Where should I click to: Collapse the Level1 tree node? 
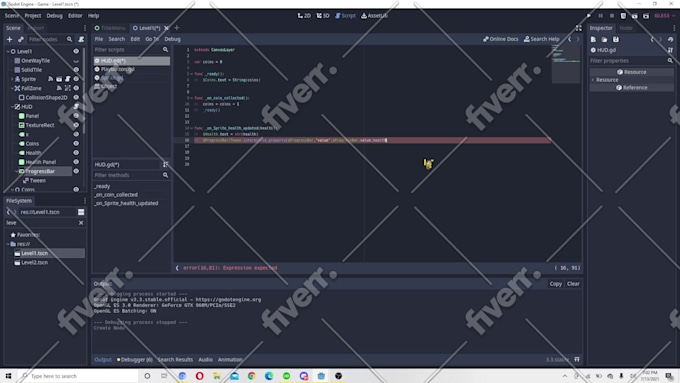click(x=8, y=51)
